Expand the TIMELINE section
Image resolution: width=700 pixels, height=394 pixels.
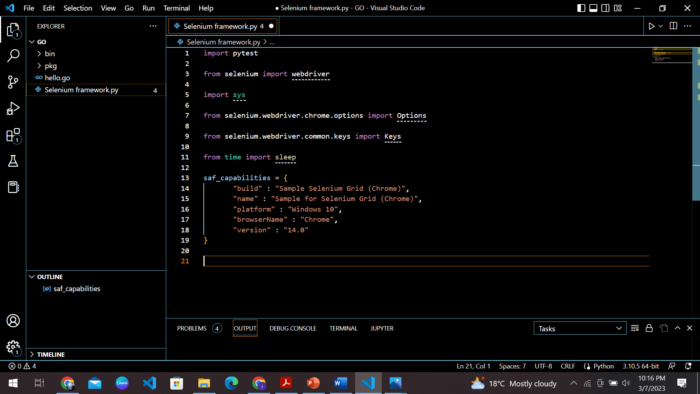(x=50, y=354)
